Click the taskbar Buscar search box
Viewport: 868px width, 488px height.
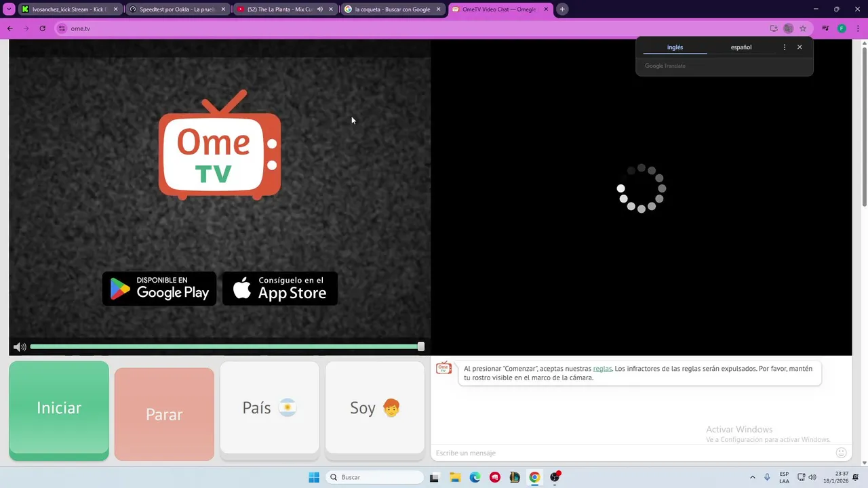374,477
